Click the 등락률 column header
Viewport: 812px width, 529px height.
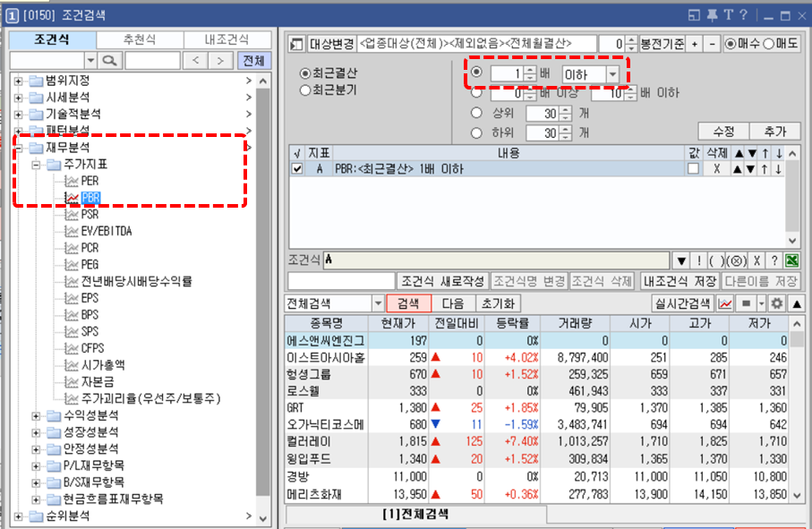tap(512, 323)
